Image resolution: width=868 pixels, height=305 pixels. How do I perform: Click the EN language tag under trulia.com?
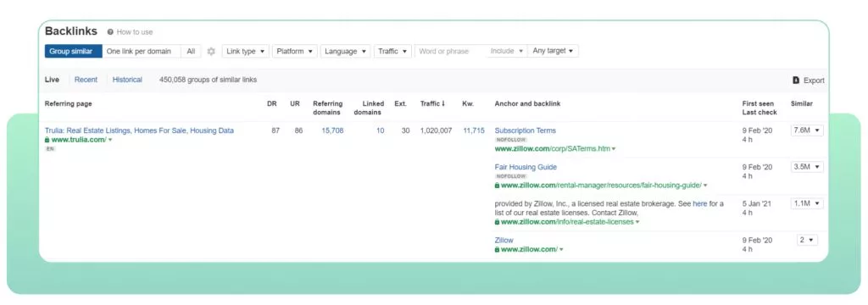pos(50,149)
